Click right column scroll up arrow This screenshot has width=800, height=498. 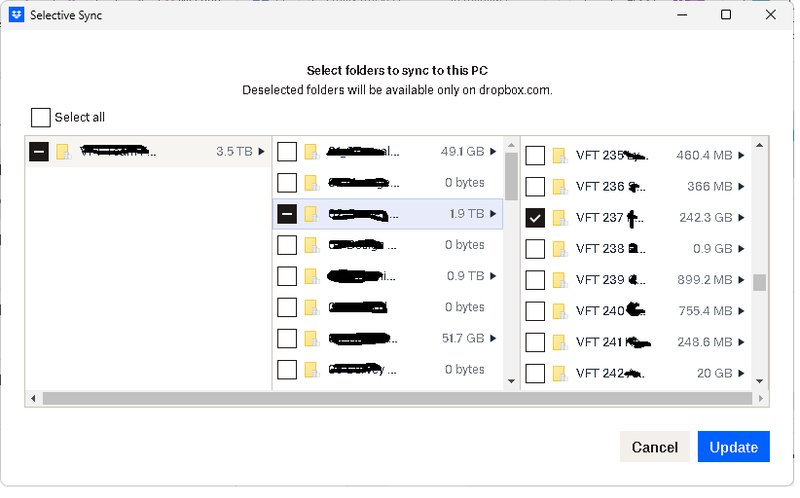pos(760,146)
